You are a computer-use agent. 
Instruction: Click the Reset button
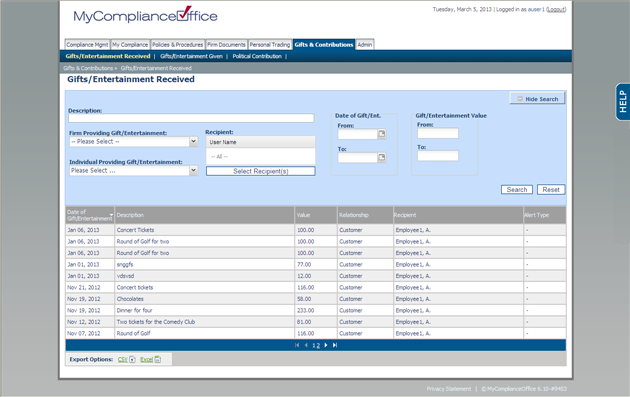click(x=551, y=190)
